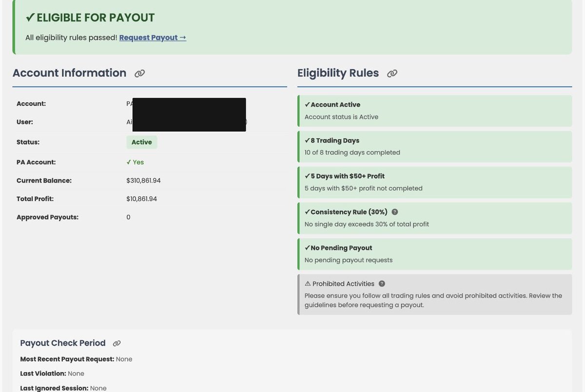
Task: Select the Total Profit value $10,861.94
Action: pyautogui.click(x=141, y=199)
